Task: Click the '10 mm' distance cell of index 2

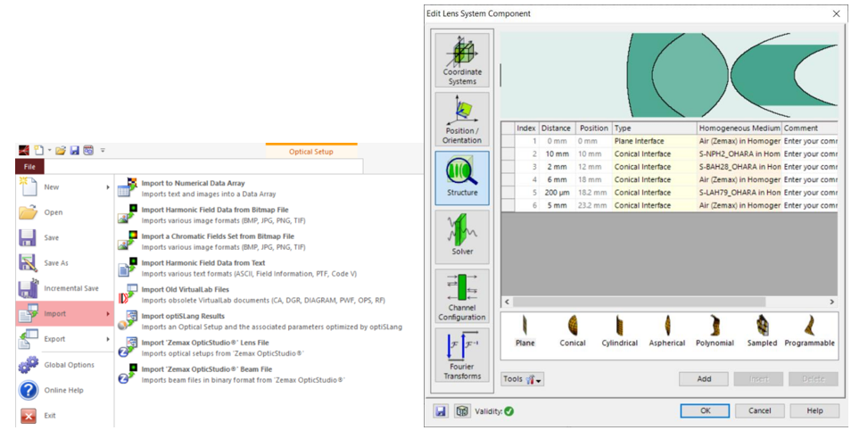Action: (558, 154)
